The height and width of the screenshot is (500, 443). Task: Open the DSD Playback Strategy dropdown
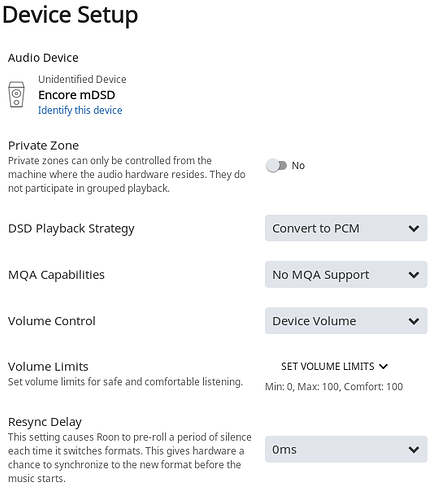click(346, 228)
